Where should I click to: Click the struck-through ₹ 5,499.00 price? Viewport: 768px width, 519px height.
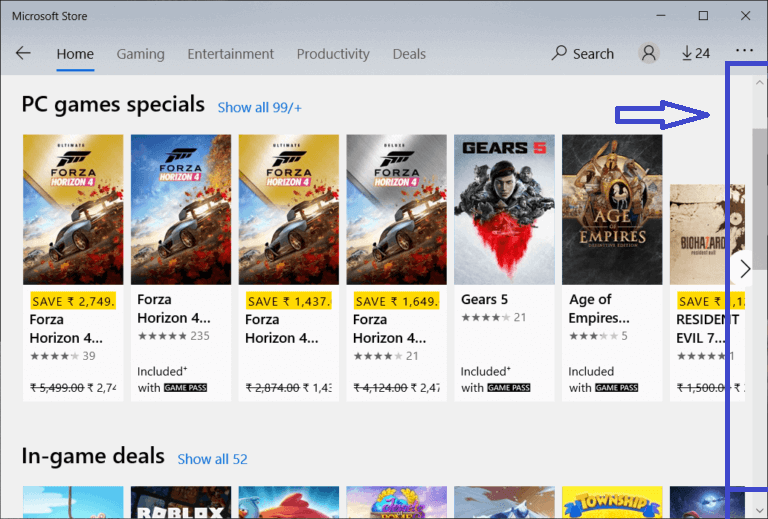(57, 388)
